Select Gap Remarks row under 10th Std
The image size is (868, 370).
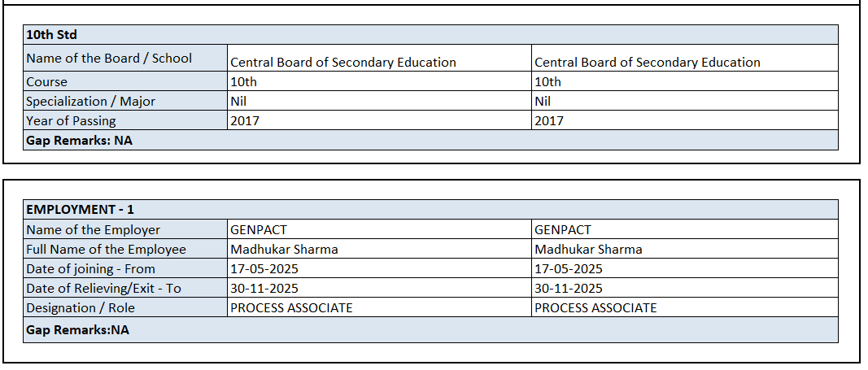click(79, 141)
